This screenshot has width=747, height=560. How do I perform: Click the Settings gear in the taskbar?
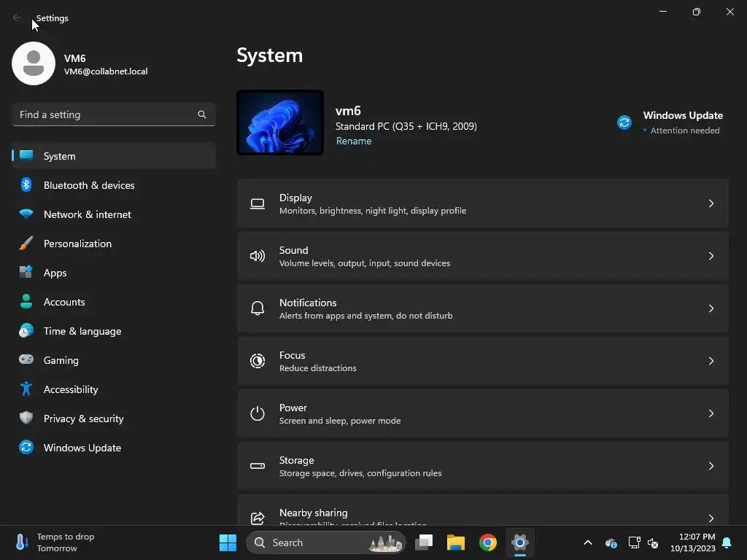(519, 542)
